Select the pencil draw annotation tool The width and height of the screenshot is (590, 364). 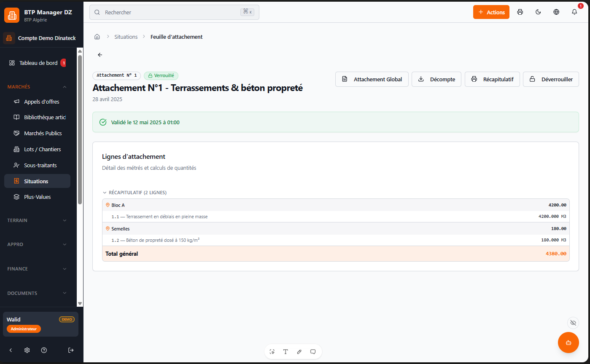coord(299,352)
